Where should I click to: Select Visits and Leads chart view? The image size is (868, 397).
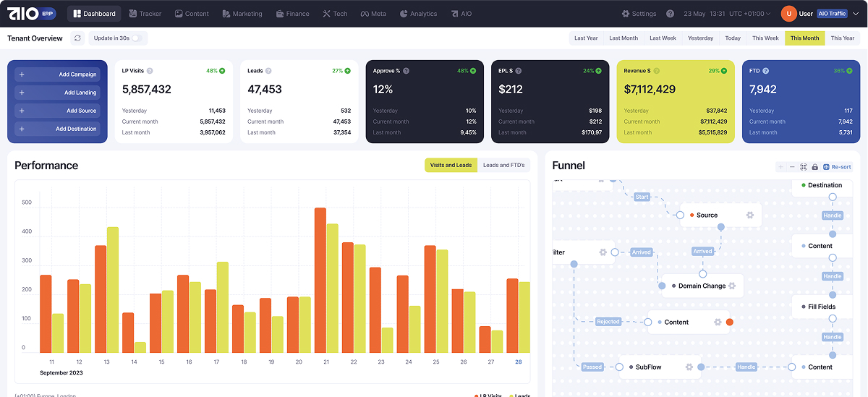click(x=451, y=166)
